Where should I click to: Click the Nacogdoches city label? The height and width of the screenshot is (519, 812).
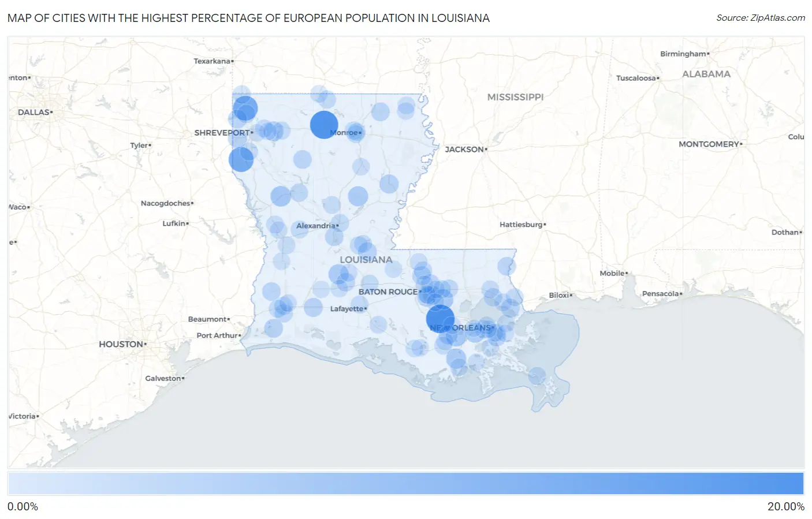click(166, 203)
